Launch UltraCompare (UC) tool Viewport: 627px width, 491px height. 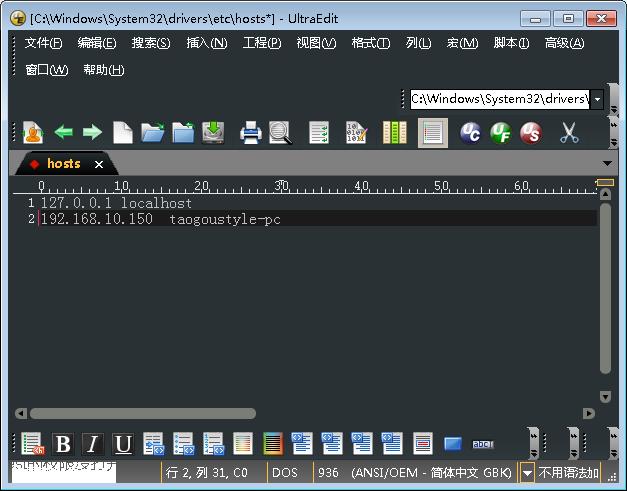(470, 132)
